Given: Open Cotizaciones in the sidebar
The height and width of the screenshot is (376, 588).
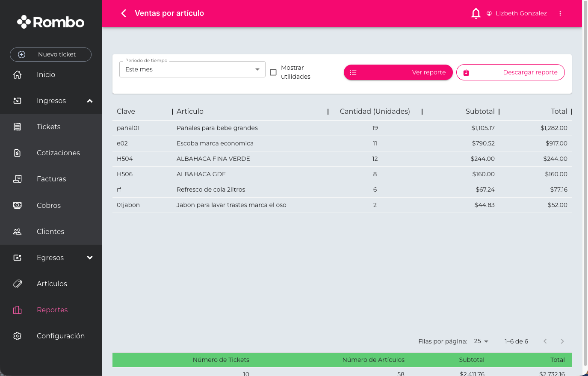Looking at the screenshot, I should (x=58, y=153).
